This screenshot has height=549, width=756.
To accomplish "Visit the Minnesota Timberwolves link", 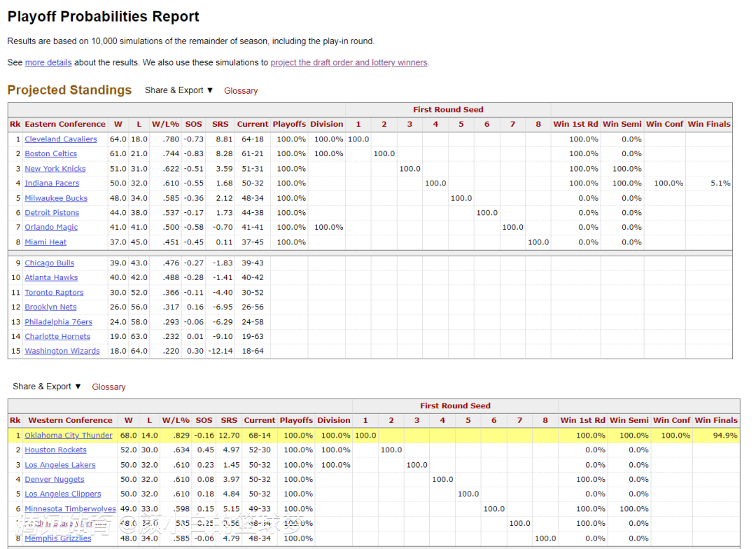I will [x=71, y=508].
